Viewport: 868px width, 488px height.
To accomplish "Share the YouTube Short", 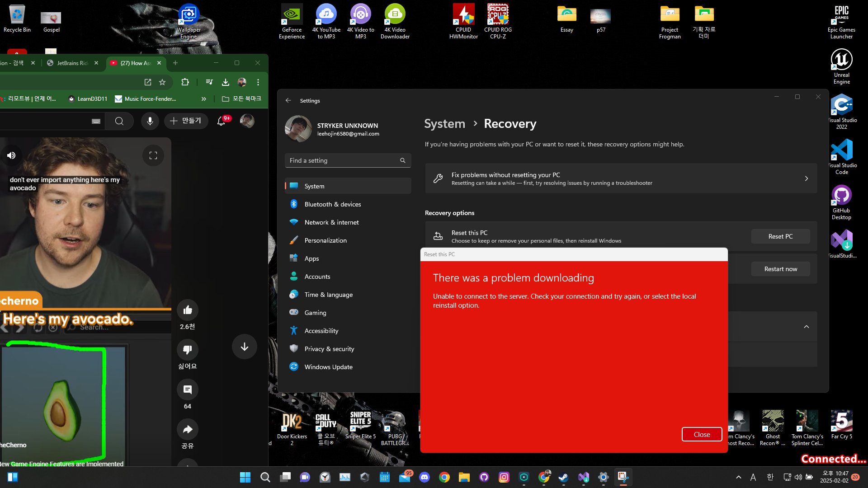I will [x=188, y=429].
